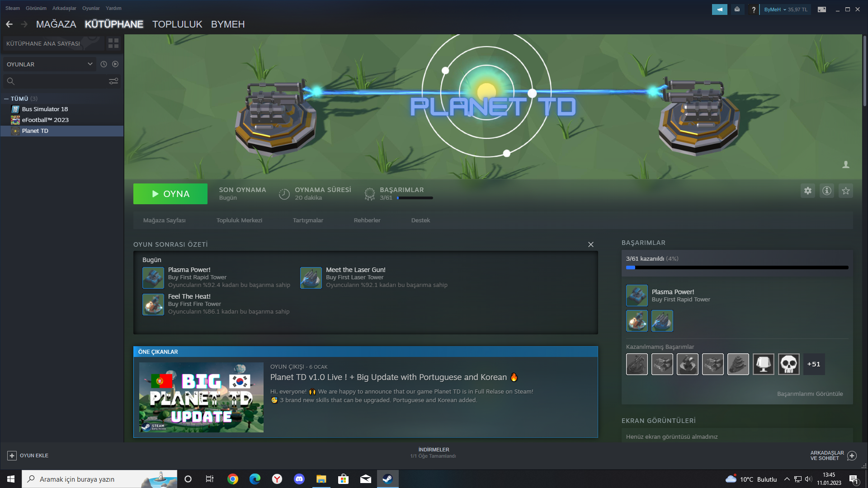The image size is (868, 488).
Task: Open Planet TD v1.0 Live news title
Action: 394,377
